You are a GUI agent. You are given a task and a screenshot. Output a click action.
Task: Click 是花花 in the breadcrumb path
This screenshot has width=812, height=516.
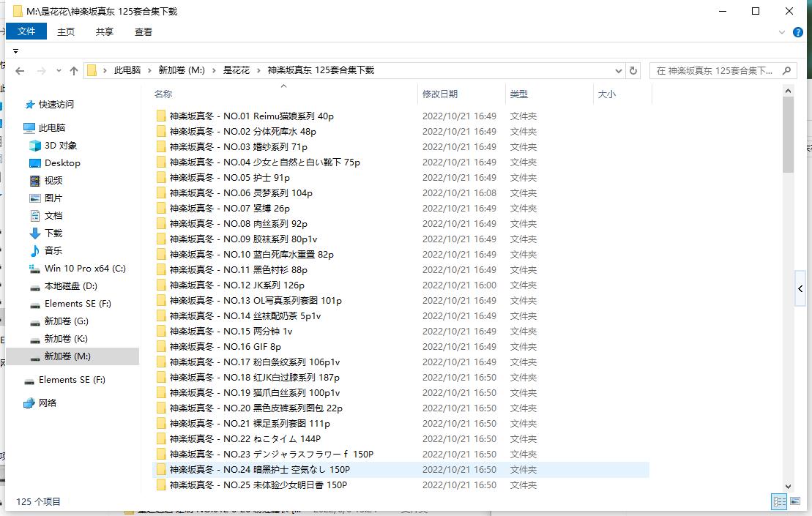tap(236, 70)
